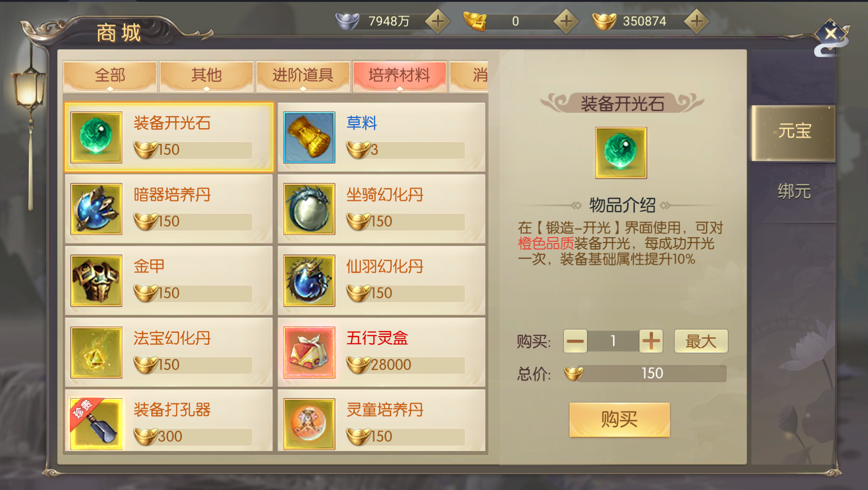Viewport: 868px width, 490px height.
Task: Decrease purchase quantity with minus stepper
Action: (x=575, y=341)
